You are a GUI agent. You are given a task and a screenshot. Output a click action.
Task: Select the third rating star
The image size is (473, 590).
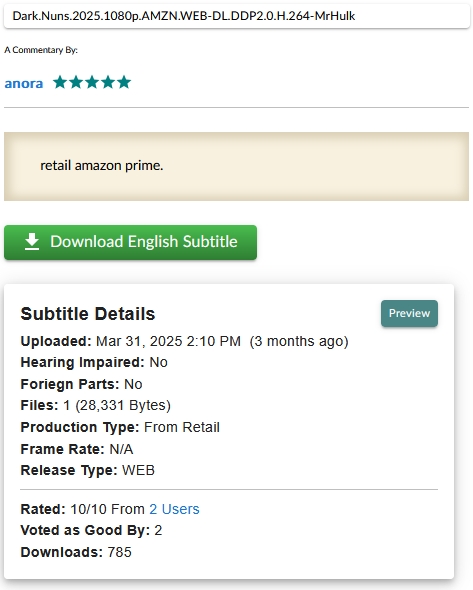pyautogui.click(x=92, y=82)
